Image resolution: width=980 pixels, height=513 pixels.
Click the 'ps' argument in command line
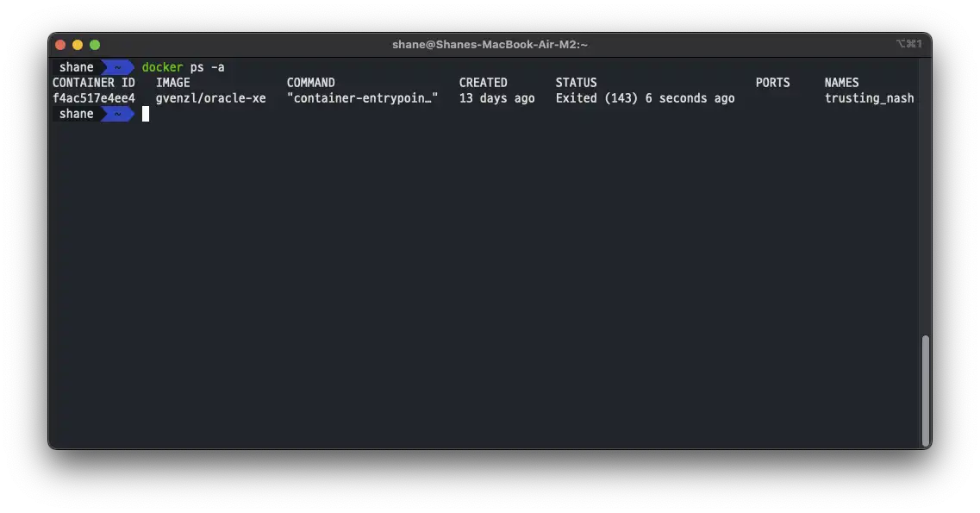pos(197,67)
